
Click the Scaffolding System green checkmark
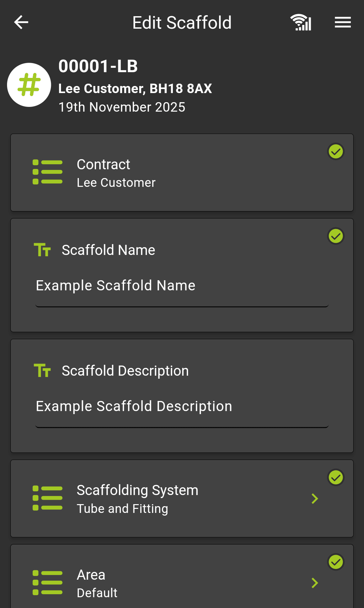[336, 477]
